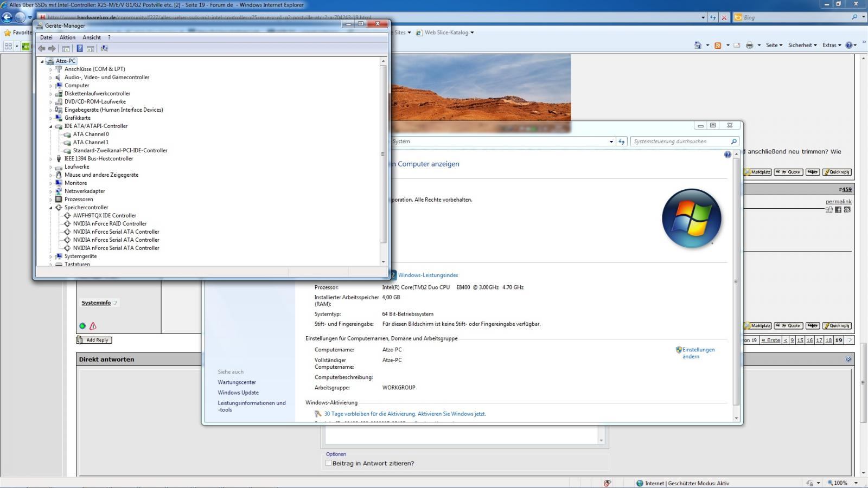Click the permalink link on post #459
The width and height of the screenshot is (868, 488).
[839, 202]
